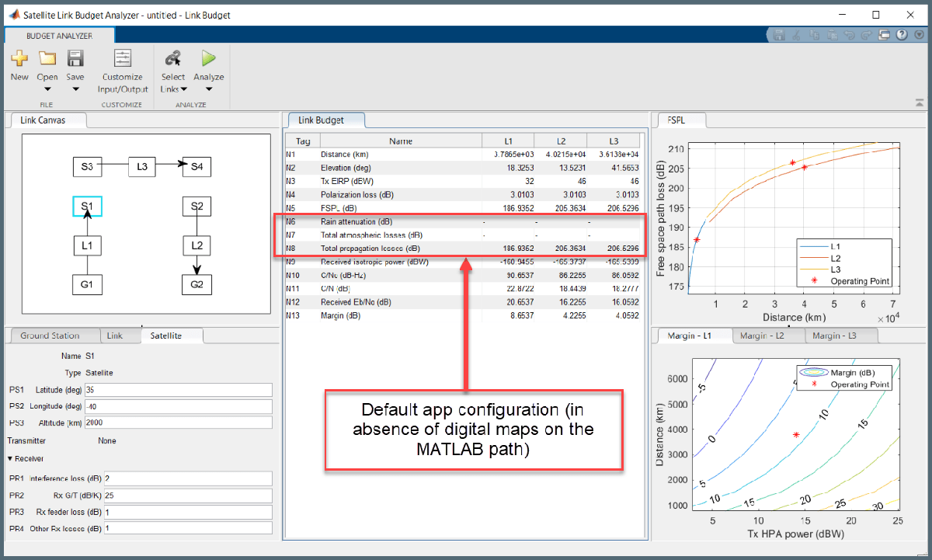Open Help with question mark icon
Viewport: 932px width, 560px height.
902,35
